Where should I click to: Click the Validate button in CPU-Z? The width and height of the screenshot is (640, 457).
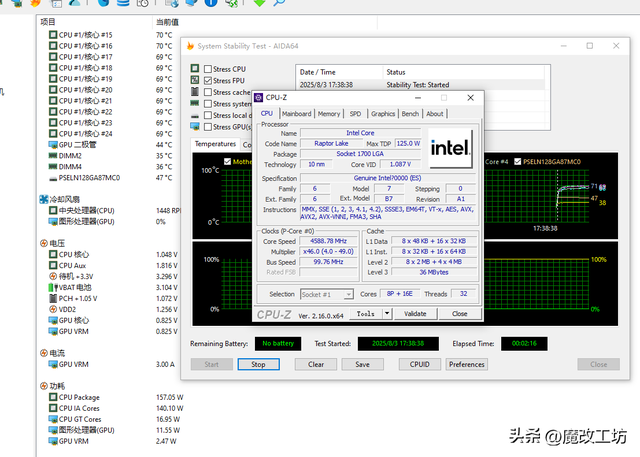coord(415,313)
